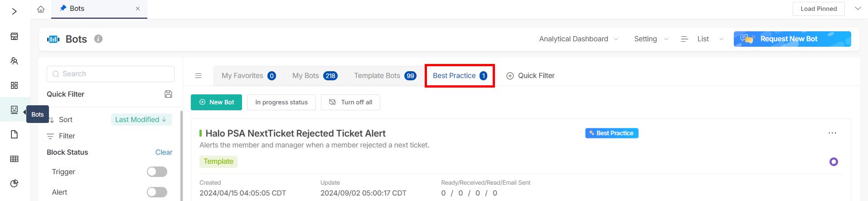Image resolution: width=868 pixels, height=201 pixels.
Task: Save the Quick Filter using the disk icon
Action: [x=168, y=94]
